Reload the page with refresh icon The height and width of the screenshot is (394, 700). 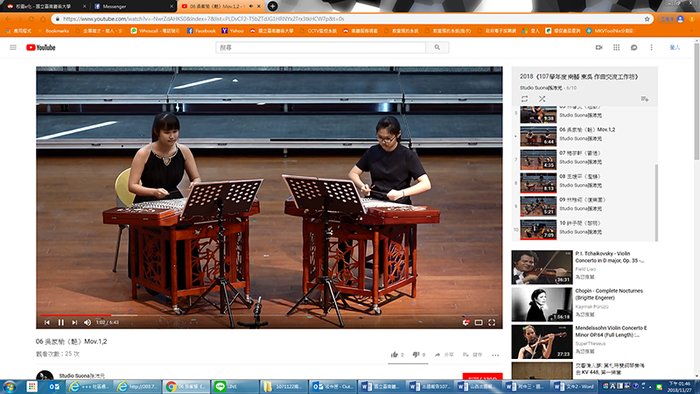[31, 19]
